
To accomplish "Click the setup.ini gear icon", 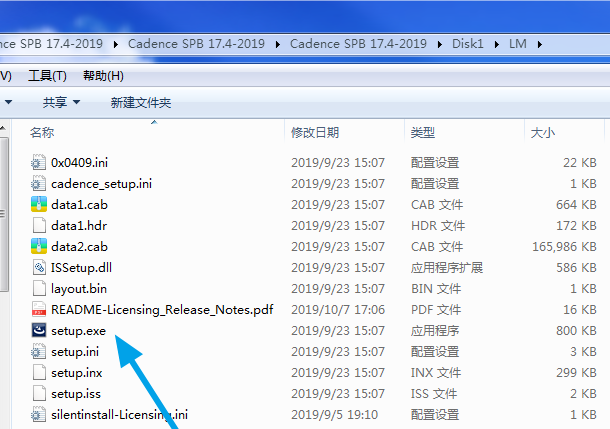I will (x=39, y=351).
